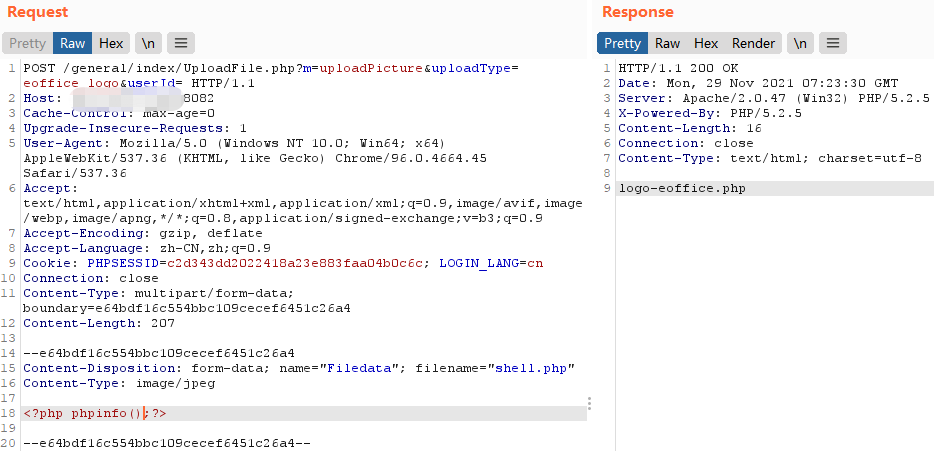Image resolution: width=934 pixels, height=451 pixels.
Task: Toggle \n non-printable characters in Request panel
Action: [148, 43]
